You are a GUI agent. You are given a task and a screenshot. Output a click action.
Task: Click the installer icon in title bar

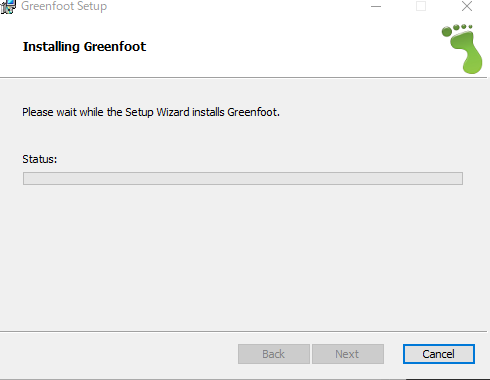[8, 7]
